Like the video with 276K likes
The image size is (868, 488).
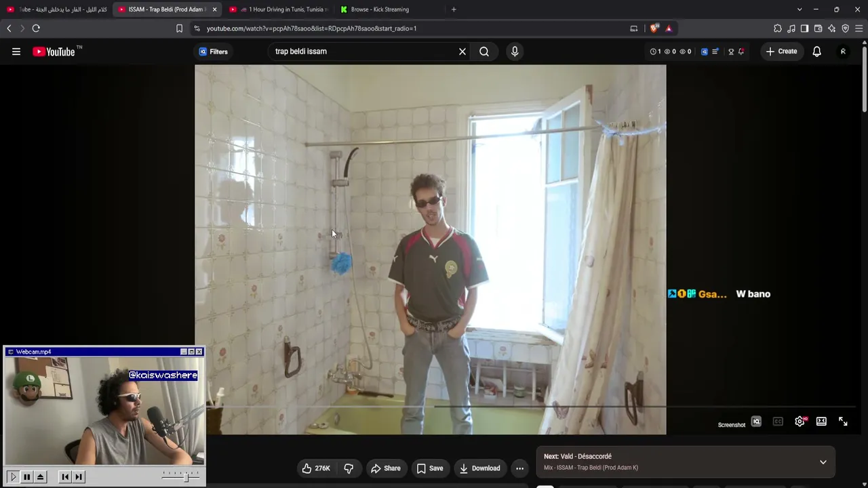tap(317, 468)
